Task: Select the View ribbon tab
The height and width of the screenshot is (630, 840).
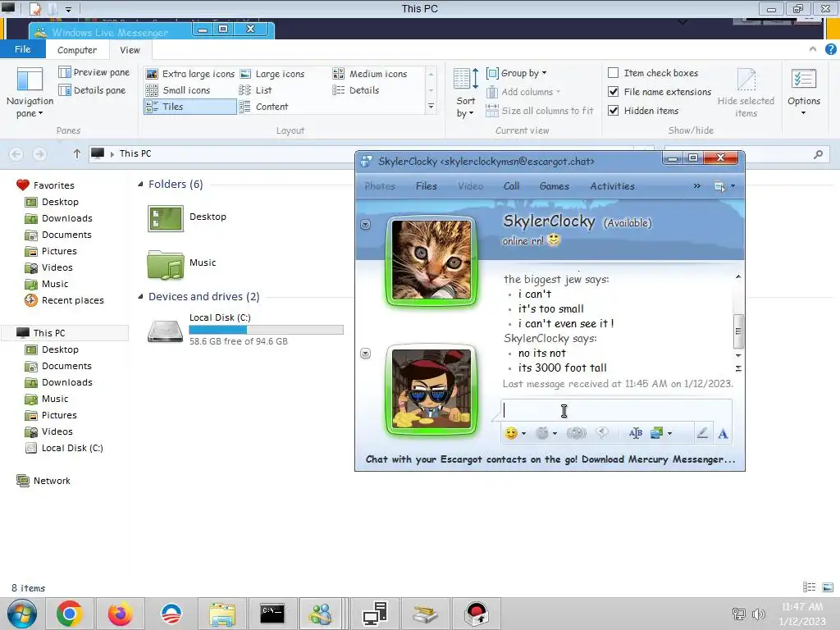Action: point(130,50)
